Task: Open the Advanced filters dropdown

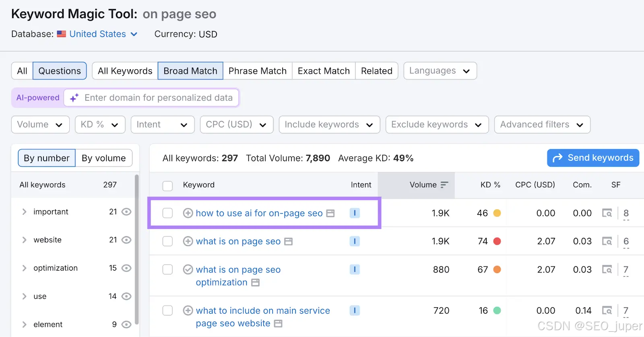Action: click(x=542, y=125)
